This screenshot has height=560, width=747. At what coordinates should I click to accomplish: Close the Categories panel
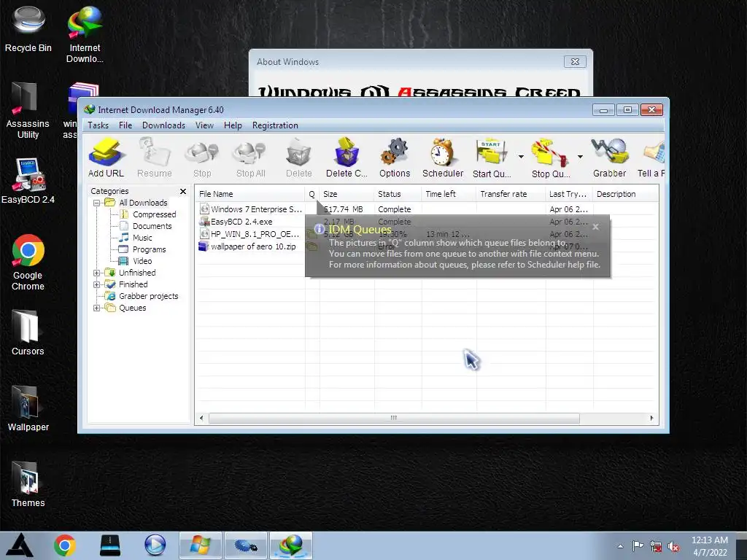click(183, 192)
